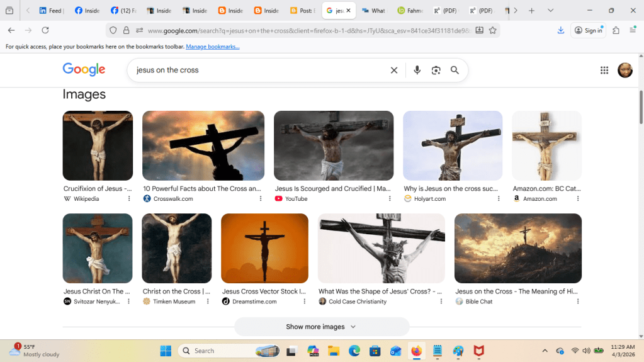Close the current Google search tab
Image resolution: width=644 pixels, height=362 pixels.
click(x=348, y=10)
